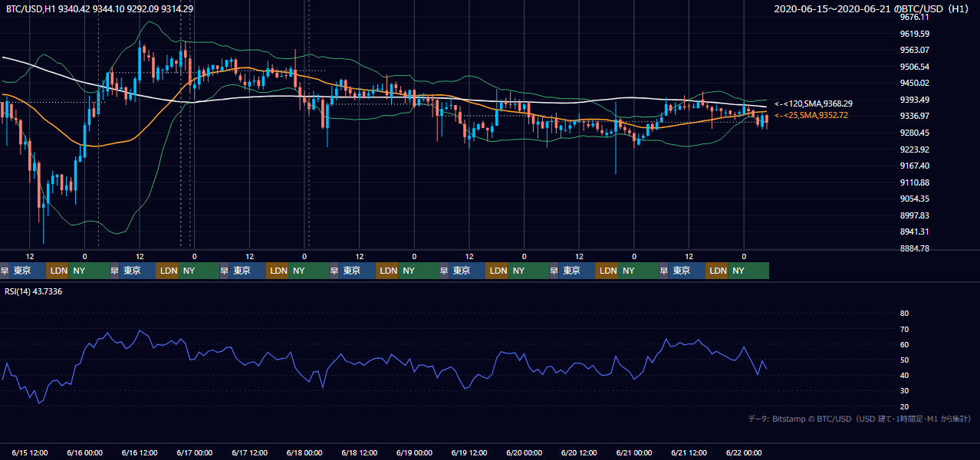The height and width of the screenshot is (460, 980).
Task: Click the RSI 80 level label
Action: [904, 314]
